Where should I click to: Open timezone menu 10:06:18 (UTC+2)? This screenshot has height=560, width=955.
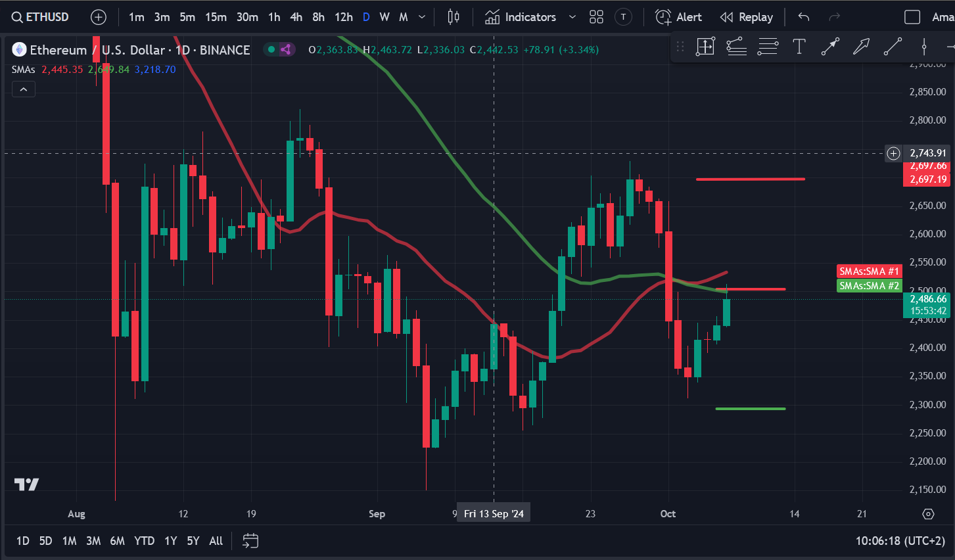point(900,541)
